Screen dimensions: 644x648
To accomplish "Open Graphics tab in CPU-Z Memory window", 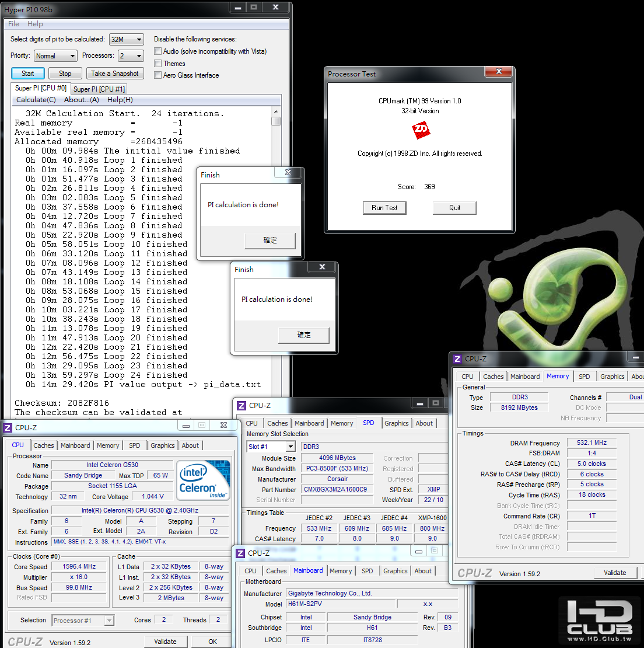I will (x=612, y=376).
